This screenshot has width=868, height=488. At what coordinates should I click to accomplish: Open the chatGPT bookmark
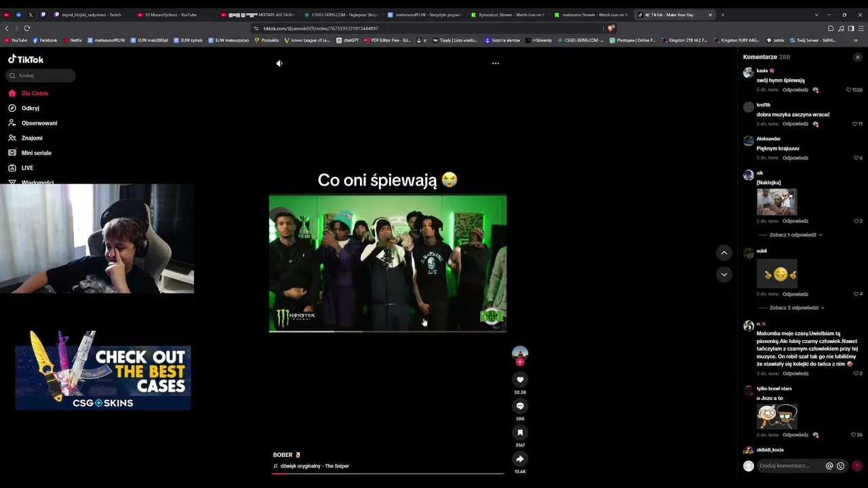pyautogui.click(x=347, y=40)
